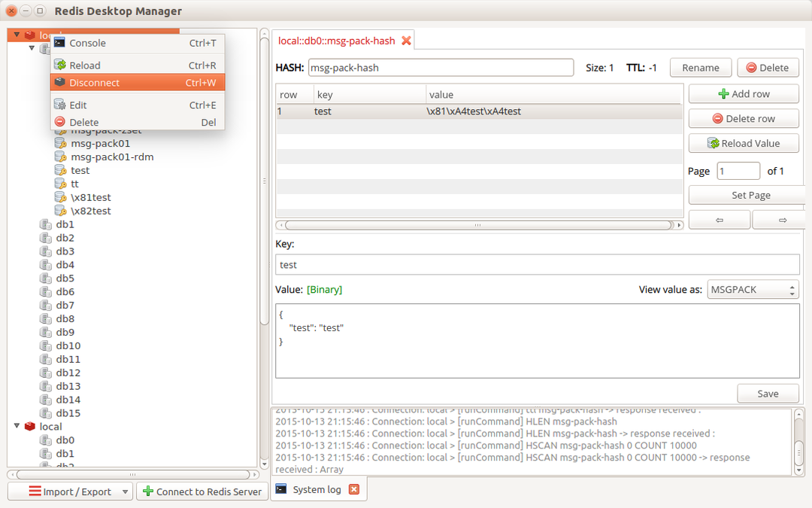Click the Reload Value database icon
Image resolution: width=812 pixels, height=508 pixels.
[714, 143]
